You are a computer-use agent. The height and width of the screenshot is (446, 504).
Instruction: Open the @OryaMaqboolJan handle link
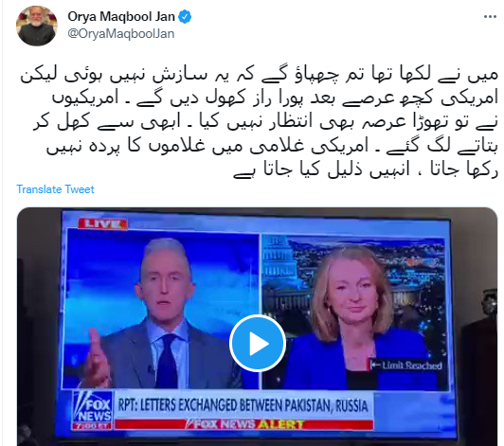(x=121, y=34)
